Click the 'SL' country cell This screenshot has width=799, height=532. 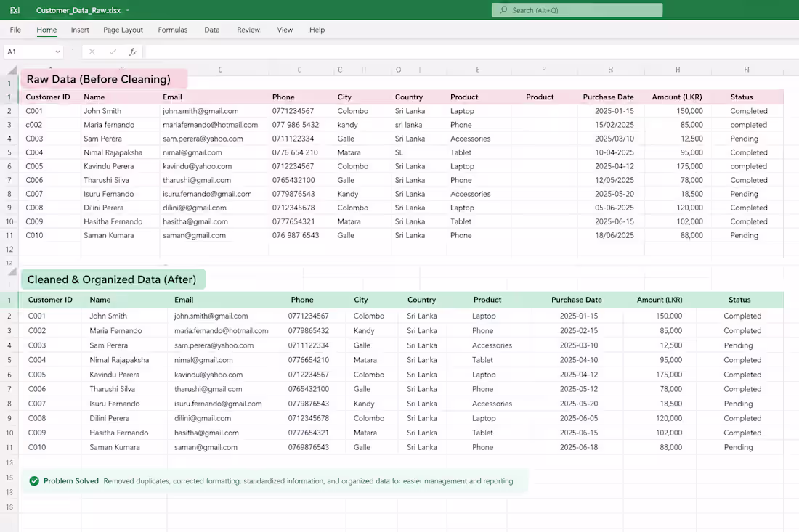tap(399, 152)
